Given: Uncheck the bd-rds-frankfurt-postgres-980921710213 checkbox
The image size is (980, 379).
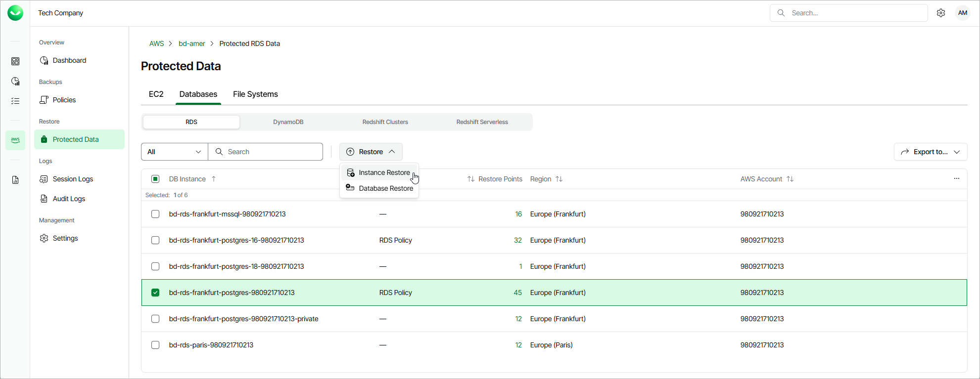Looking at the screenshot, I should (155, 293).
